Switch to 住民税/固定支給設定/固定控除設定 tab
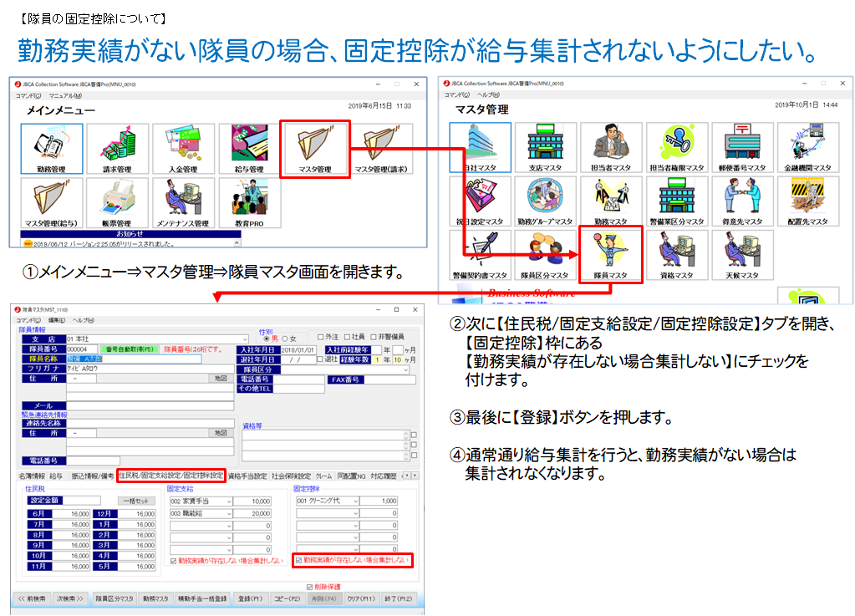This screenshot has width=855, height=616. pos(171,476)
